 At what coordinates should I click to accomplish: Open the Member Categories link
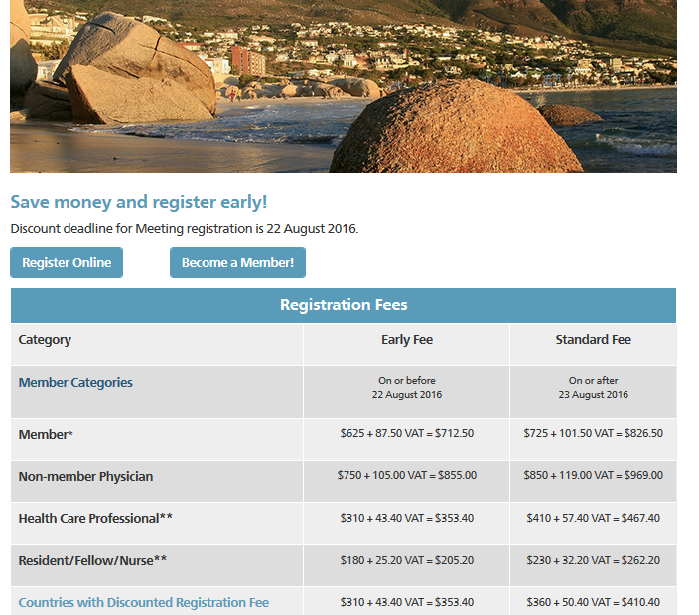(75, 383)
